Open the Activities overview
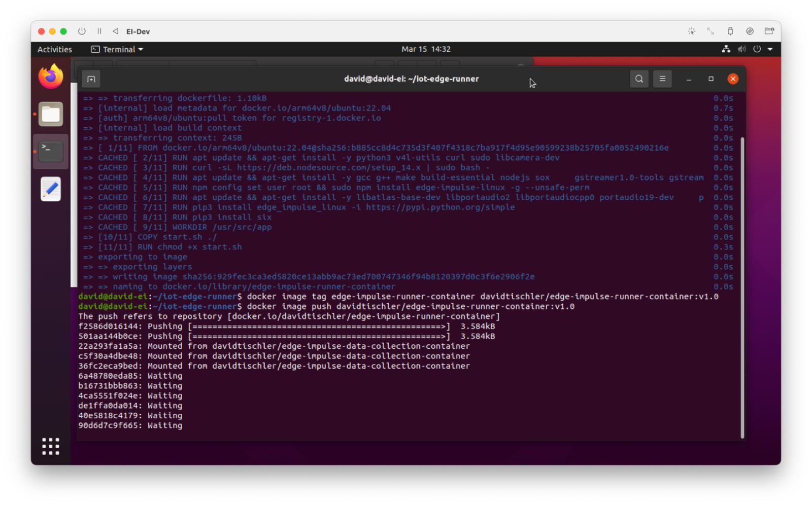 point(55,49)
